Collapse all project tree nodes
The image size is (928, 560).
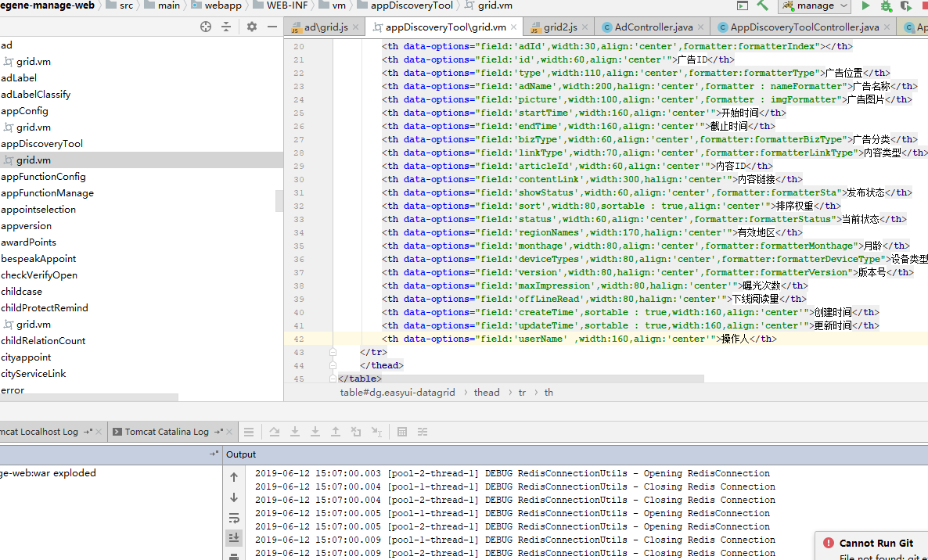pyautogui.click(x=226, y=27)
